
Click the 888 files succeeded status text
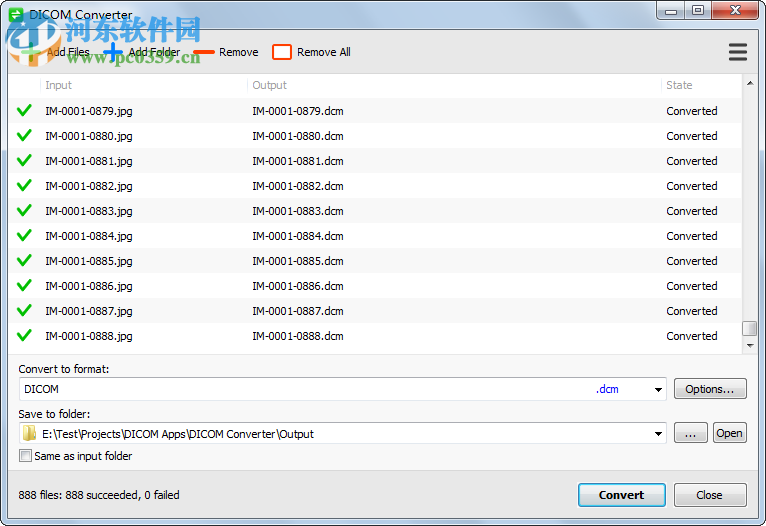coord(99,495)
